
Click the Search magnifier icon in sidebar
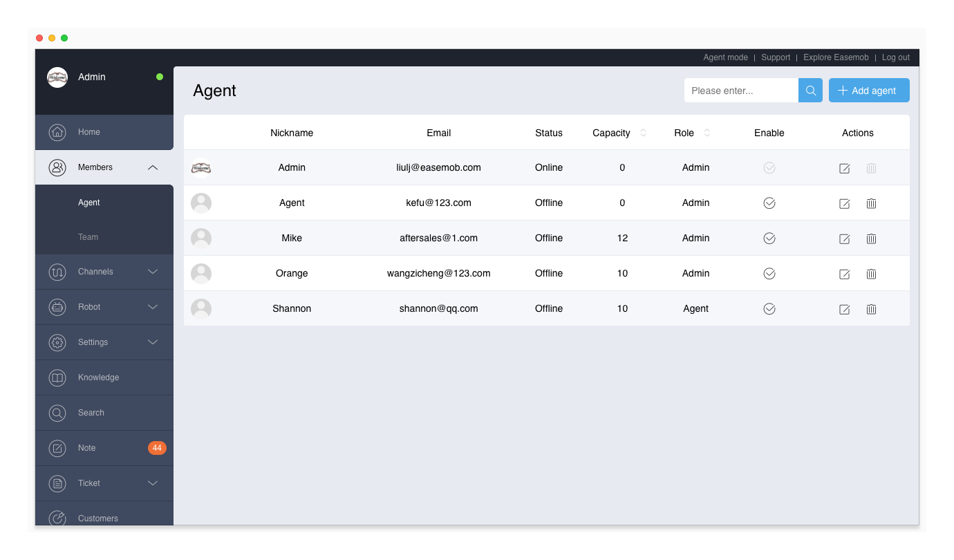click(57, 413)
